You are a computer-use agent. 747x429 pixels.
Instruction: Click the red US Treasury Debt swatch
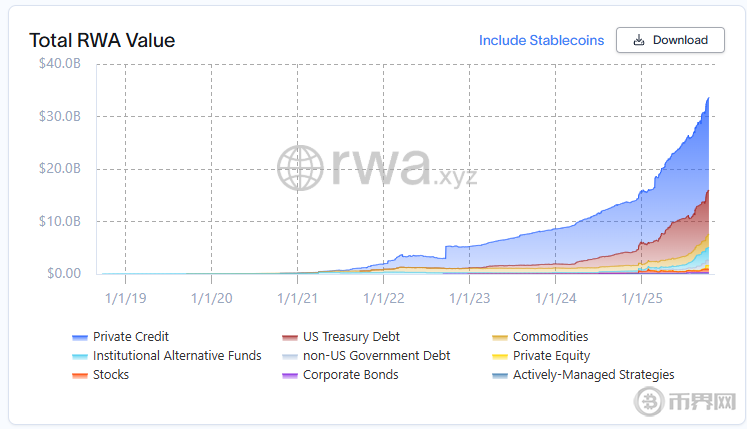290,338
